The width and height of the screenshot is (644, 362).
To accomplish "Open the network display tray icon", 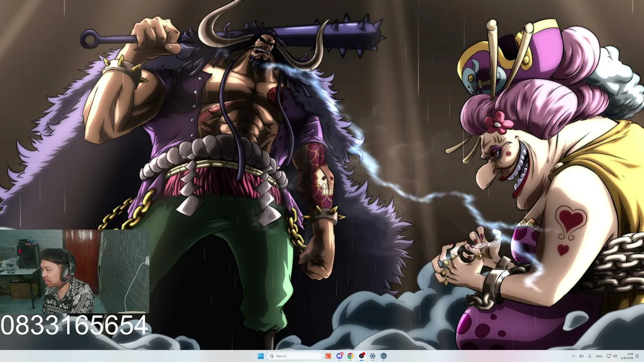I will (x=609, y=356).
